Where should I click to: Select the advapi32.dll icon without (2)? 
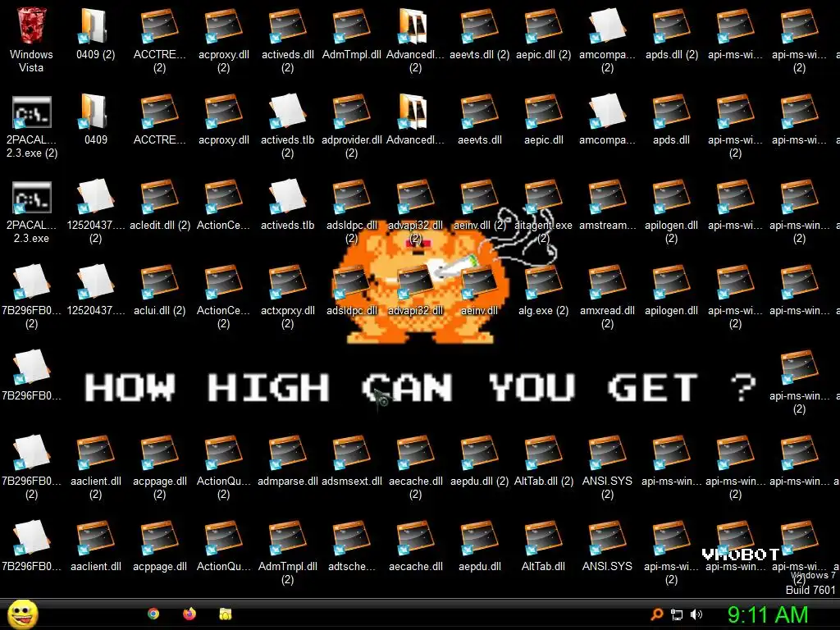pyautogui.click(x=415, y=281)
